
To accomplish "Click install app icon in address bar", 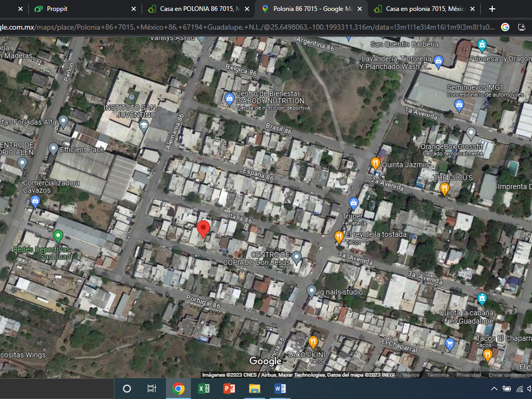I will pos(522,27).
